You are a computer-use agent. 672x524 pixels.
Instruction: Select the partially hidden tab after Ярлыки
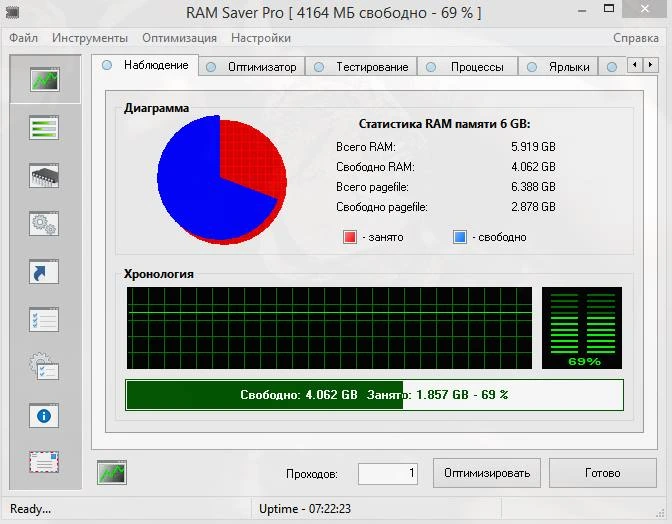click(x=612, y=67)
